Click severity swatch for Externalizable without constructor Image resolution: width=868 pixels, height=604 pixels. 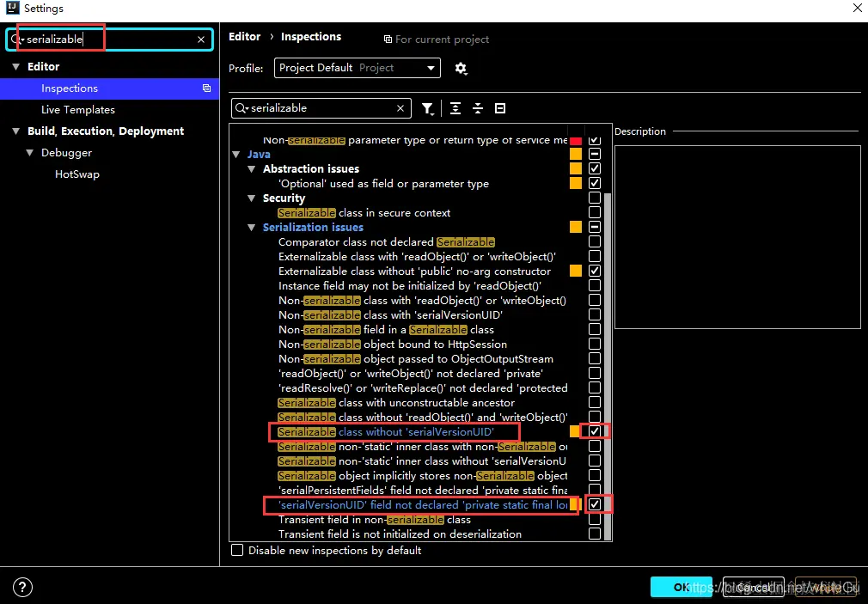[576, 271]
